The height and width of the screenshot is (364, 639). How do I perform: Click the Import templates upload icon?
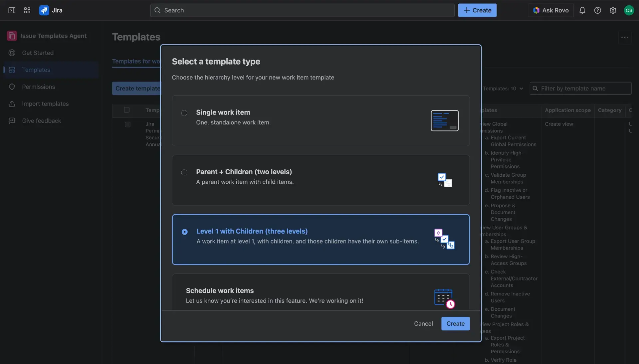(12, 104)
